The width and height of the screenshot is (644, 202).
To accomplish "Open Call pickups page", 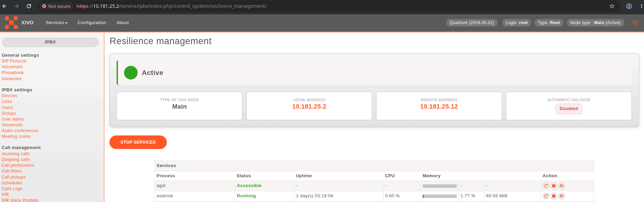I will (x=14, y=177).
